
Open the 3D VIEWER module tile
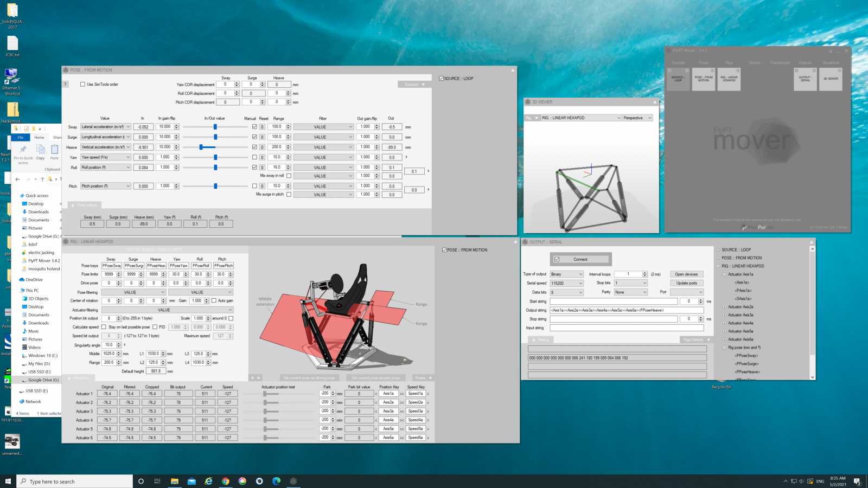coord(831,79)
